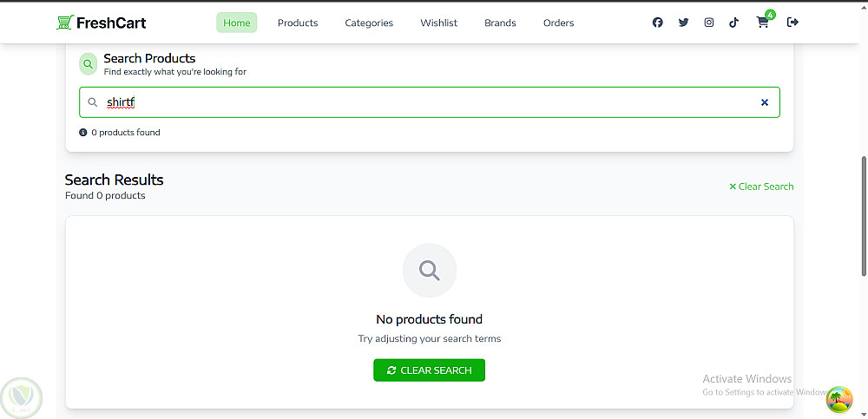This screenshot has height=419, width=868.
Task: Go to the Brands page
Action: (500, 23)
